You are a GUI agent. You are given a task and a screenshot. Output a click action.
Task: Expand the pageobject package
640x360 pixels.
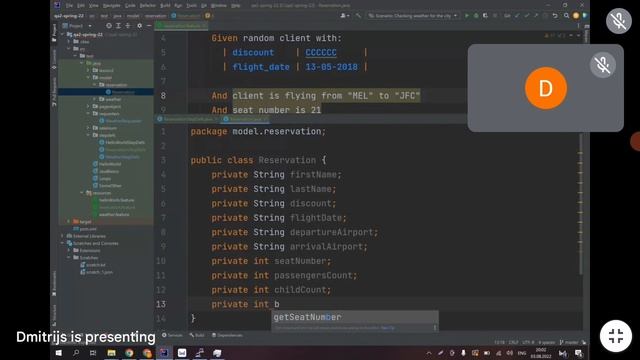(88, 107)
